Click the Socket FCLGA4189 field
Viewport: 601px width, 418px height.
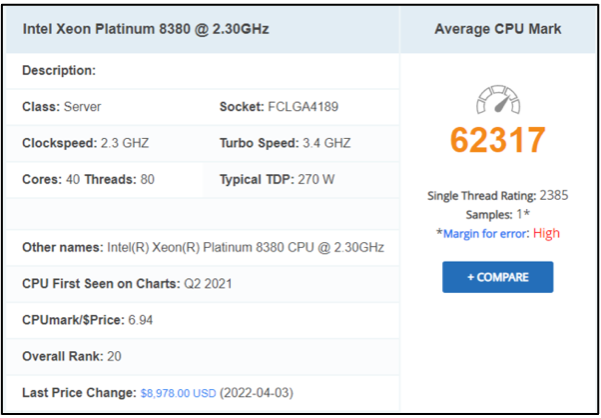pyautogui.click(x=279, y=107)
